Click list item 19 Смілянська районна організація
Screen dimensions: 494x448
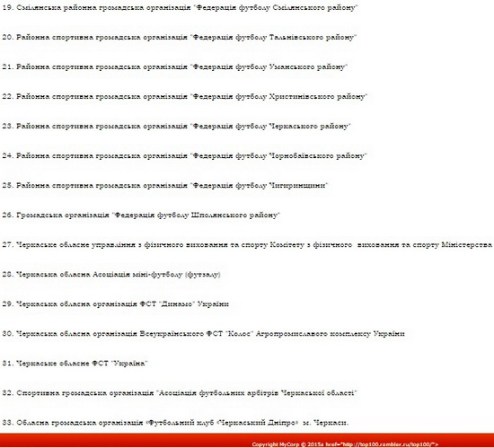(180, 8)
